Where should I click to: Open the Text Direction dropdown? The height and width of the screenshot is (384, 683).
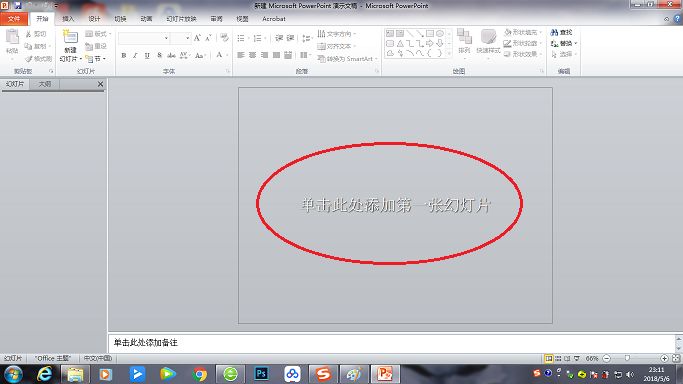pos(337,34)
